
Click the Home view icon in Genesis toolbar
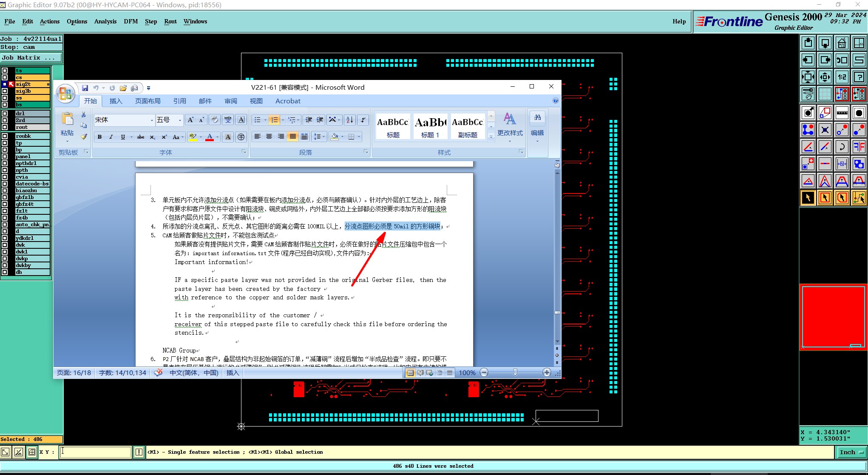tap(842, 43)
